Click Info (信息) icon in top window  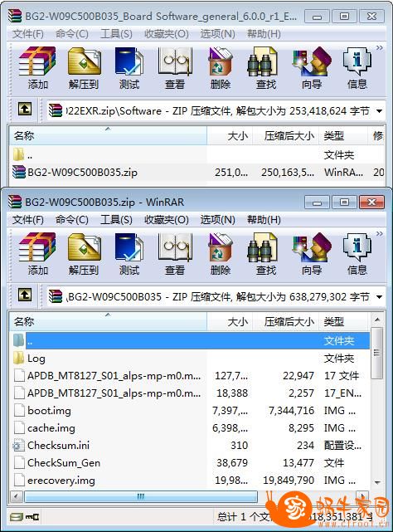click(357, 69)
